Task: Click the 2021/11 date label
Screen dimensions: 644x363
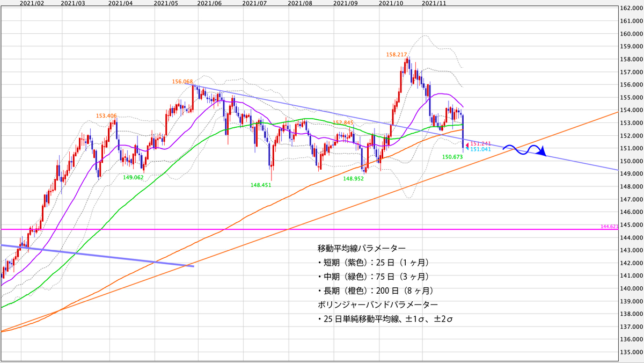Action: pos(434,3)
